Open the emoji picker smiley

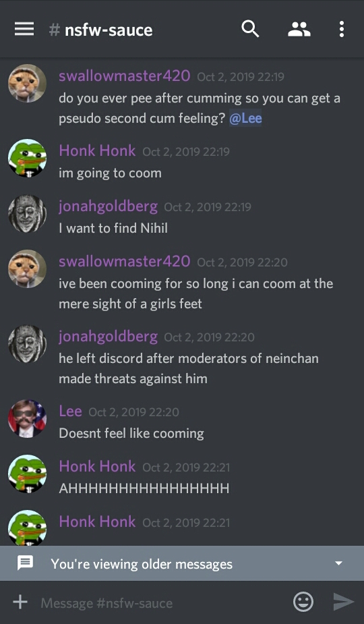click(x=303, y=602)
